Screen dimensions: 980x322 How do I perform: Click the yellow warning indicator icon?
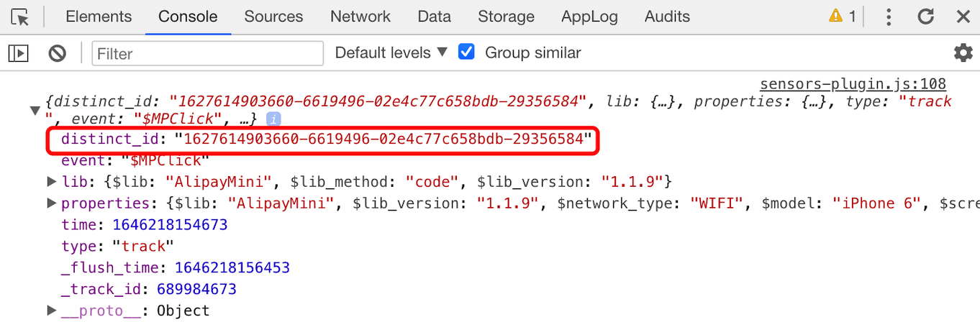click(x=835, y=16)
